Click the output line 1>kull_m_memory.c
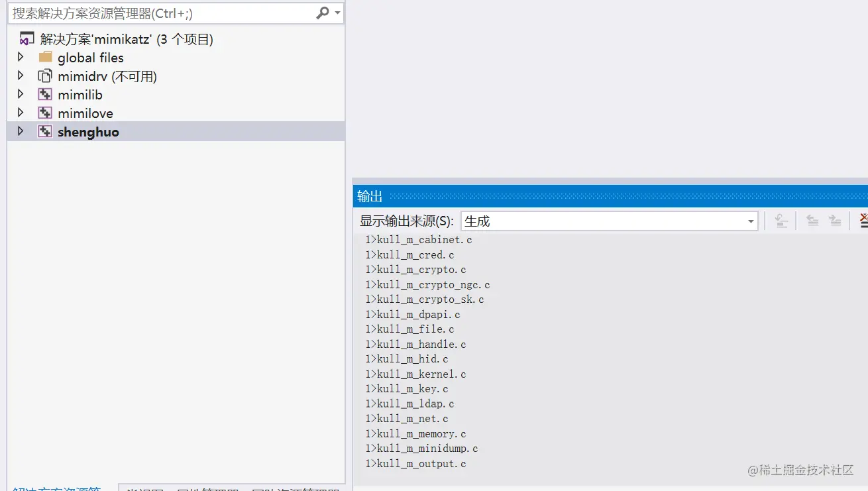 (x=416, y=434)
